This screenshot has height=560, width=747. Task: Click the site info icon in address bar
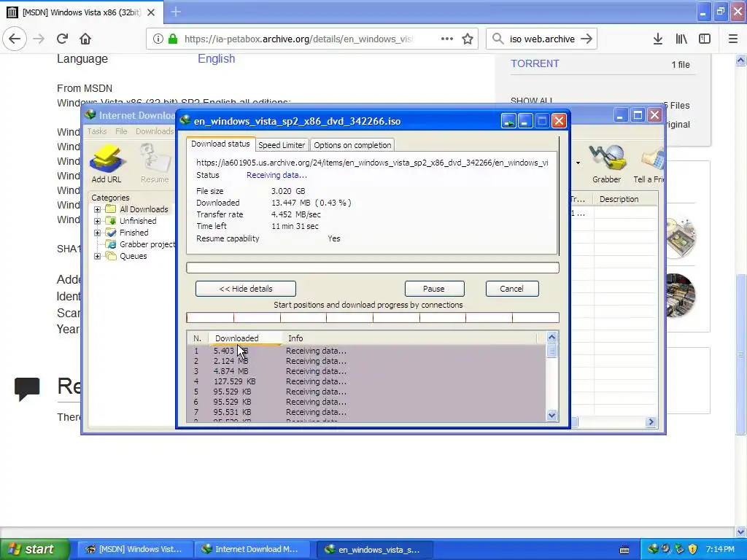(158, 39)
